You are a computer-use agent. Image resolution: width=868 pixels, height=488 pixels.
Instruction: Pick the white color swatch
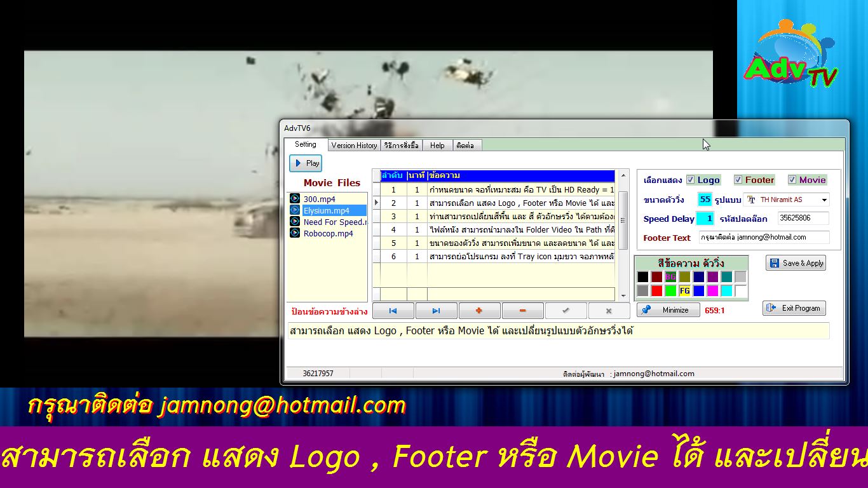tap(741, 291)
